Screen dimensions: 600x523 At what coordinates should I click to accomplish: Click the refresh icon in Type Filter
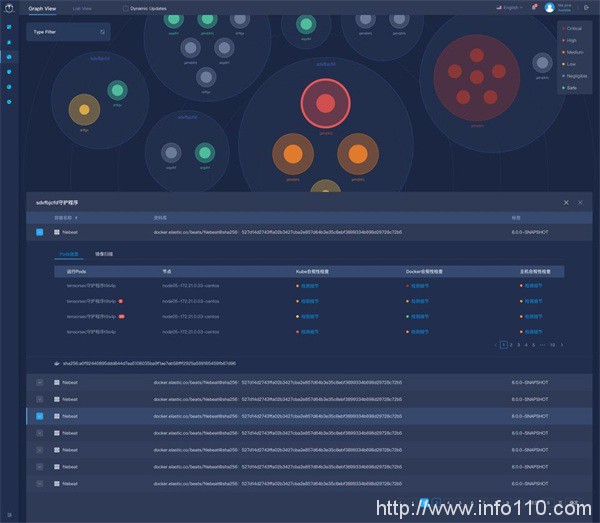pyautogui.click(x=102, y=32)
